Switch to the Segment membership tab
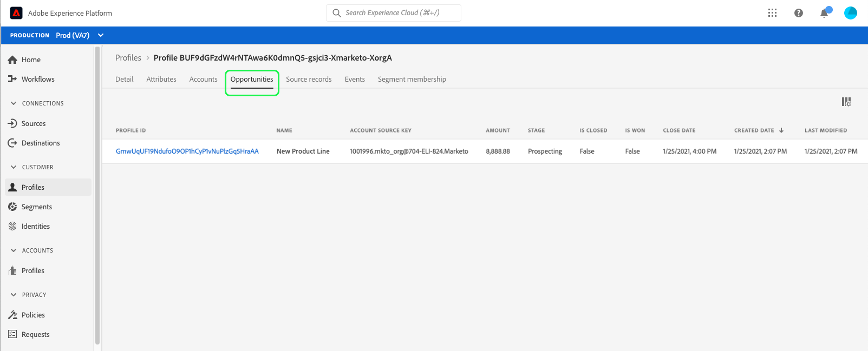The image size is (868, 351). [412, 79]
